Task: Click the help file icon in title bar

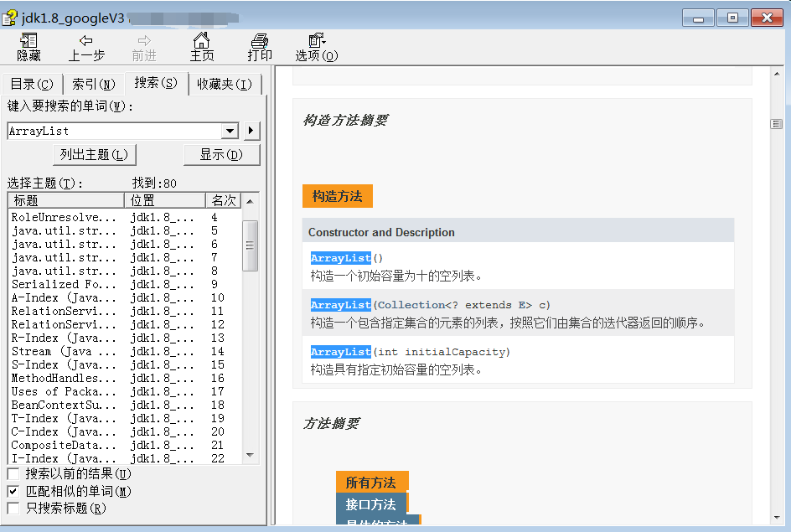Action: [9, 18]
